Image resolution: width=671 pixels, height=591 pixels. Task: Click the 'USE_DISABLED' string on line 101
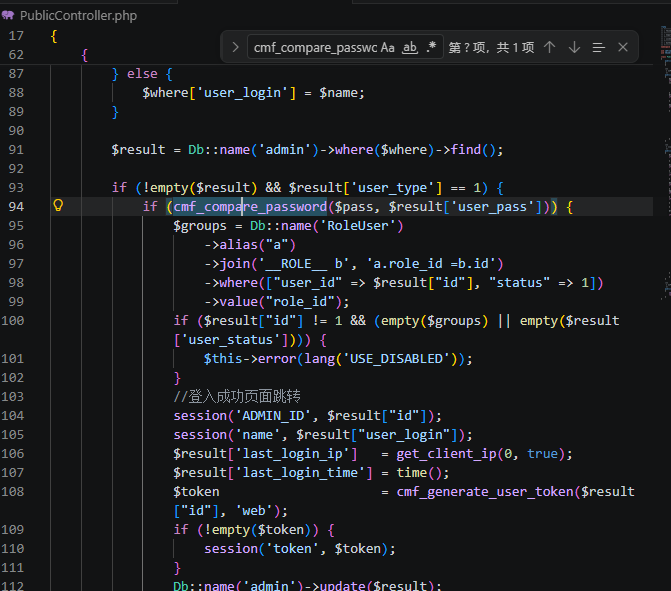(x=396, y=359)
